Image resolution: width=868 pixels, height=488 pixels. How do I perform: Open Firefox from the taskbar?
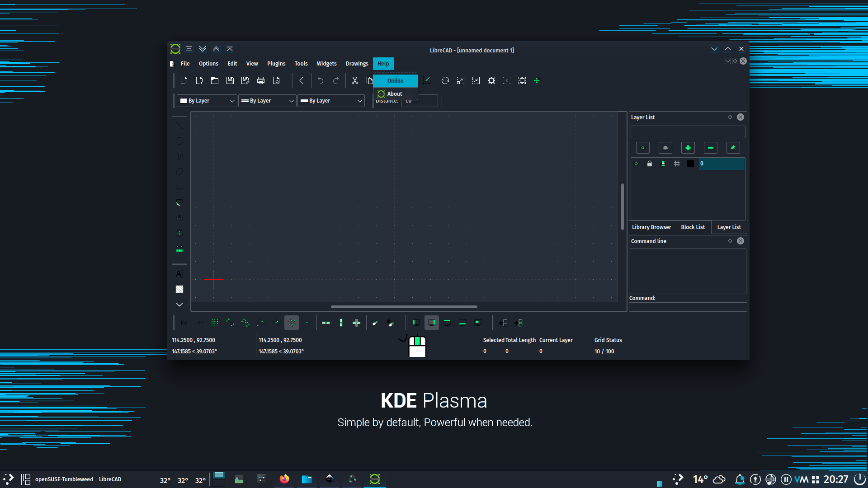[x=284, y=479]
